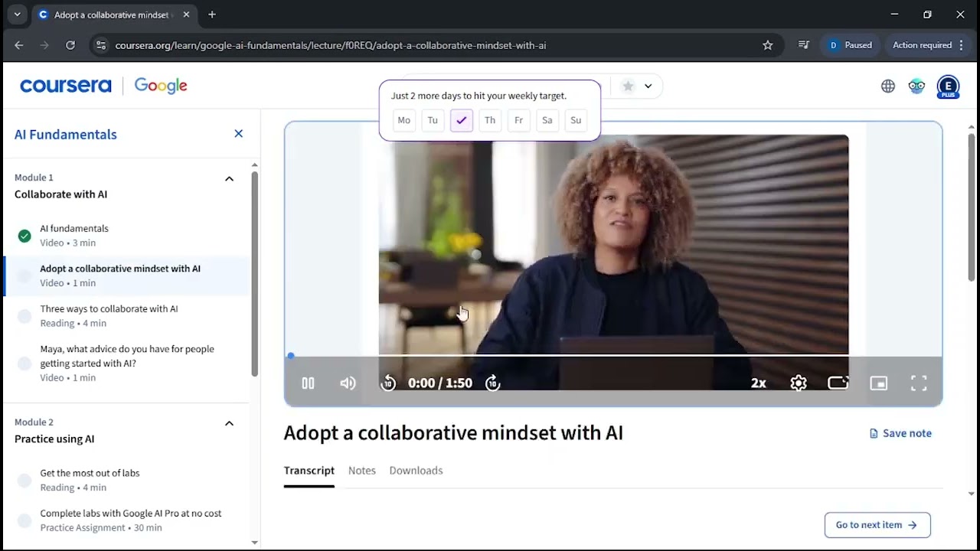This screenshot has height=551, width=980.
Task: Pause the lecture video
Action: [308, 383]
